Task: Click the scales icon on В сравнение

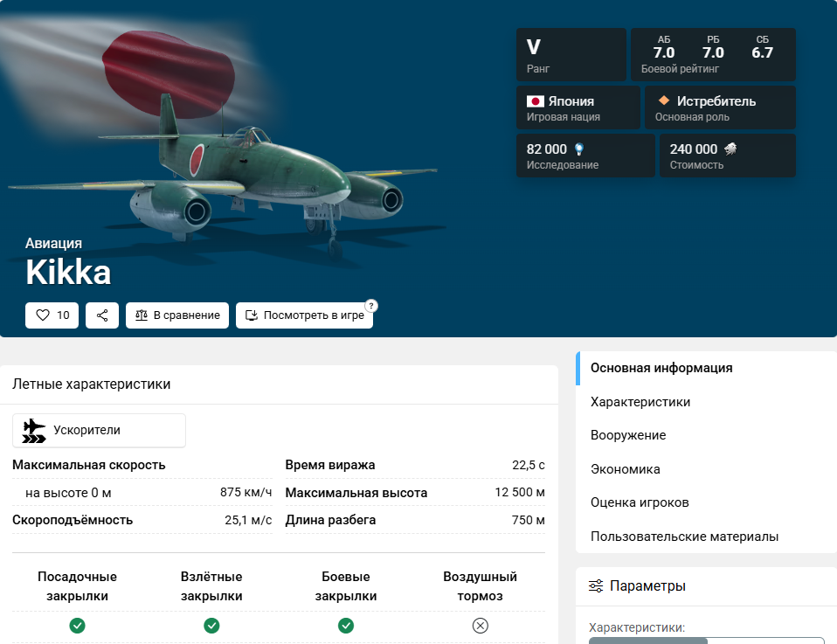Action: click(x=142, y=315)
